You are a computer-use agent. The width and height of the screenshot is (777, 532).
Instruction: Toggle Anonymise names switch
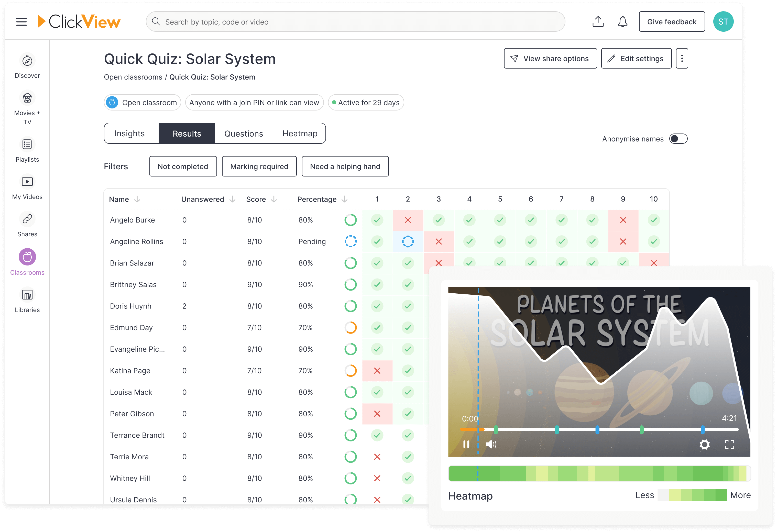click(678, 139)
